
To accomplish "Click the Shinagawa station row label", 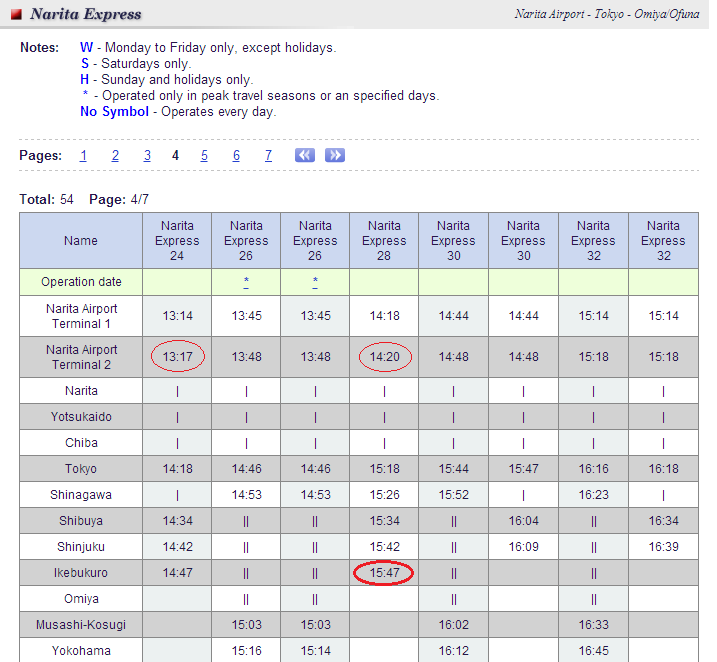I will point(81,495).
